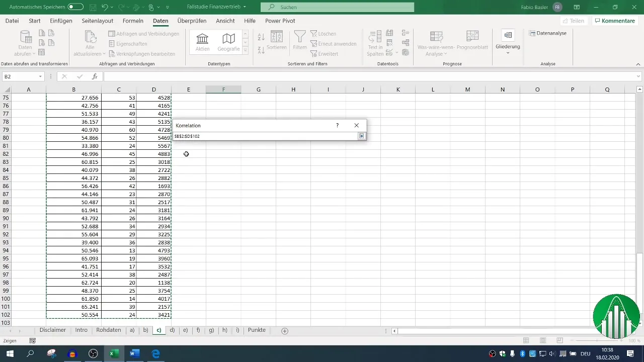
Task: Click cell containing 65.093
Action: tap(74, 258)
